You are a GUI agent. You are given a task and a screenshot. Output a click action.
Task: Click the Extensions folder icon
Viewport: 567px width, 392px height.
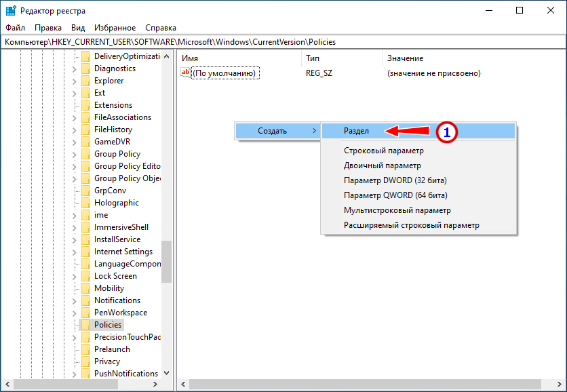point(85,105)
